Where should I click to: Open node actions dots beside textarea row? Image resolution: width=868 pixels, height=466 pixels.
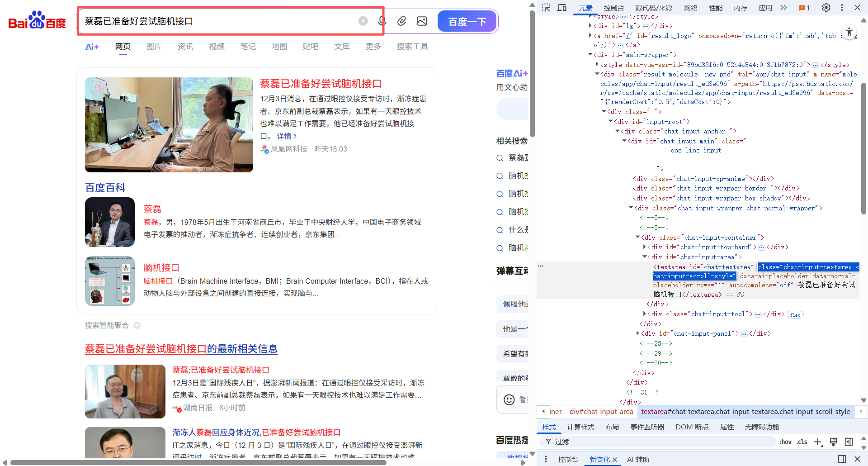[x=541, y=266]
